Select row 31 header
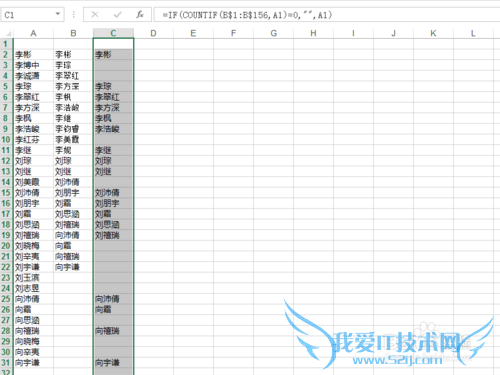The height and width of the screenshot is (375, 500). point(6,363)
